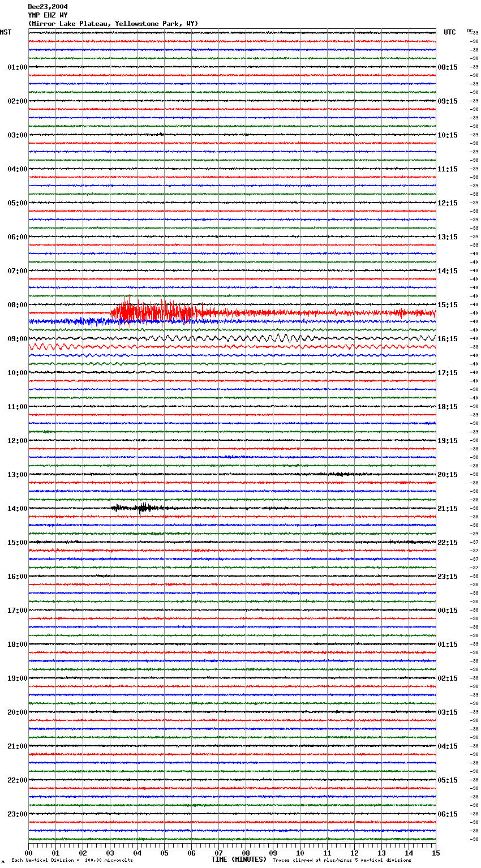
Task: Click the TIME (MINUTES) axis title
Action: click(x=239, y=860)
